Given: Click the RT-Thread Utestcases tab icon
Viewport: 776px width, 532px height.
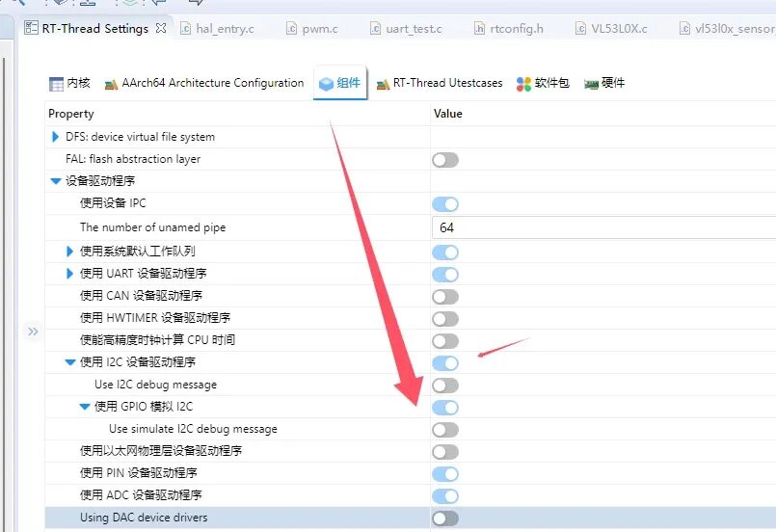Looking at the screenshot, I should (383, 84).
